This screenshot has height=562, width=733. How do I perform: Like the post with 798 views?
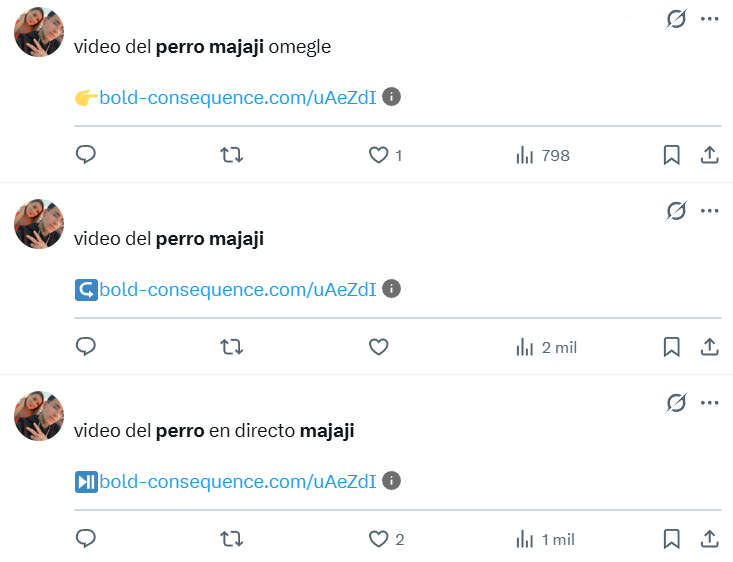tap(378, 155)
